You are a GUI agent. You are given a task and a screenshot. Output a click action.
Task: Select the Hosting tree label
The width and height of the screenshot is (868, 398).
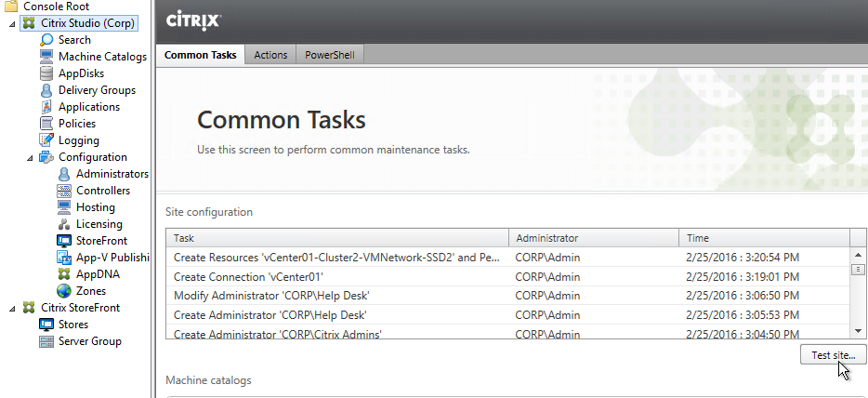point(95,207)
